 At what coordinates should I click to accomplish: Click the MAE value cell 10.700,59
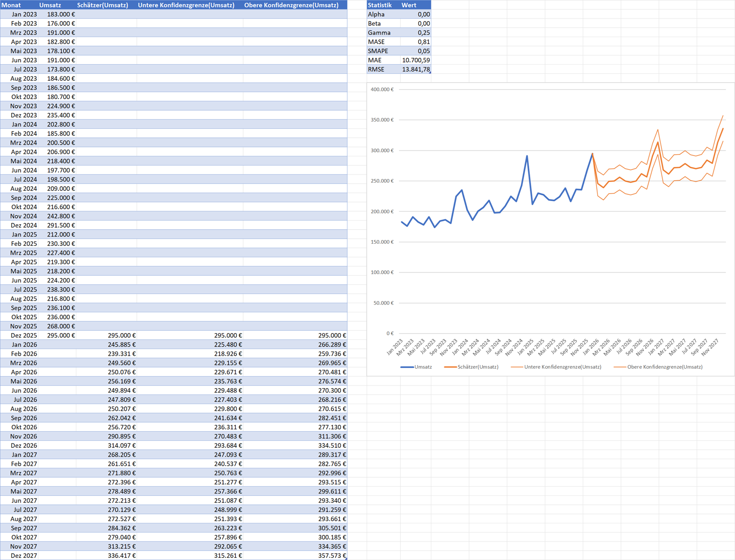pyautogui.click(x=415, y=60)
